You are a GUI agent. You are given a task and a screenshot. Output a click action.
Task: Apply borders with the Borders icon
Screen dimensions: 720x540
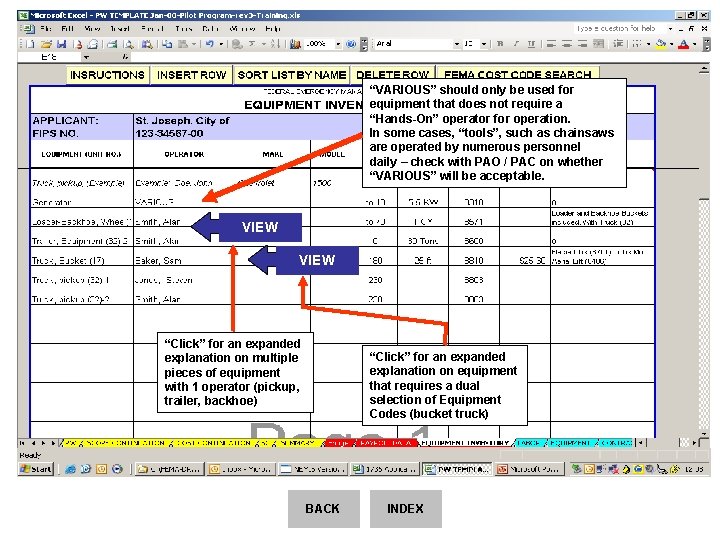[x=637, y=44]
